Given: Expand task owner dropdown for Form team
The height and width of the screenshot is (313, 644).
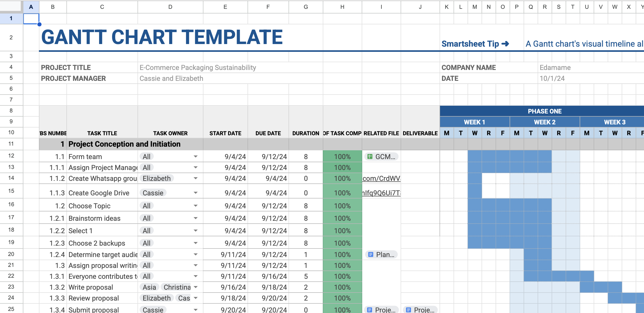Looking at the screenshot, I should (x=196, y=156).
